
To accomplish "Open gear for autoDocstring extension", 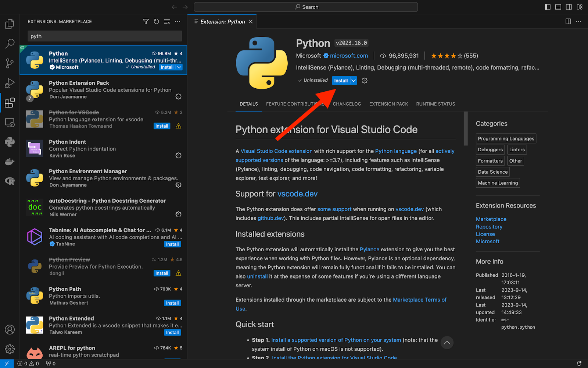I will click(x=178, y=214).
